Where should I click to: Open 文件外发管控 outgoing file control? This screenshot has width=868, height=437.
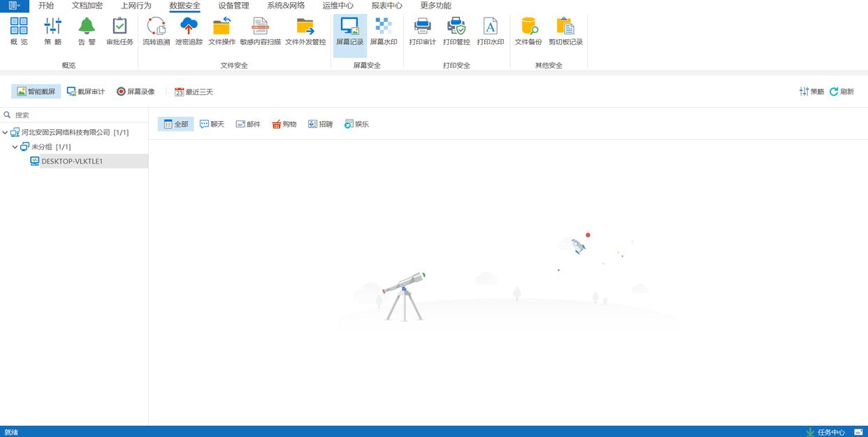[x=305, y=32]
